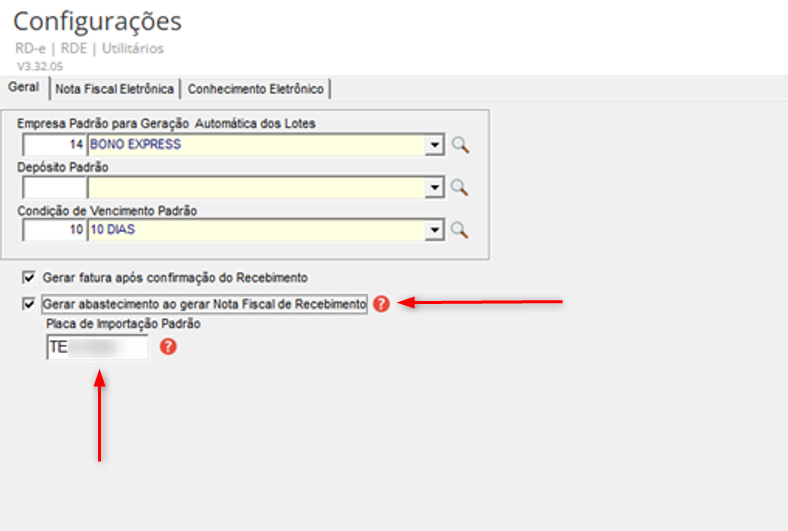The height and width of the screenshot is (531, 788).
Task: Click the company code field showing 14
Action: pos(54,145)
